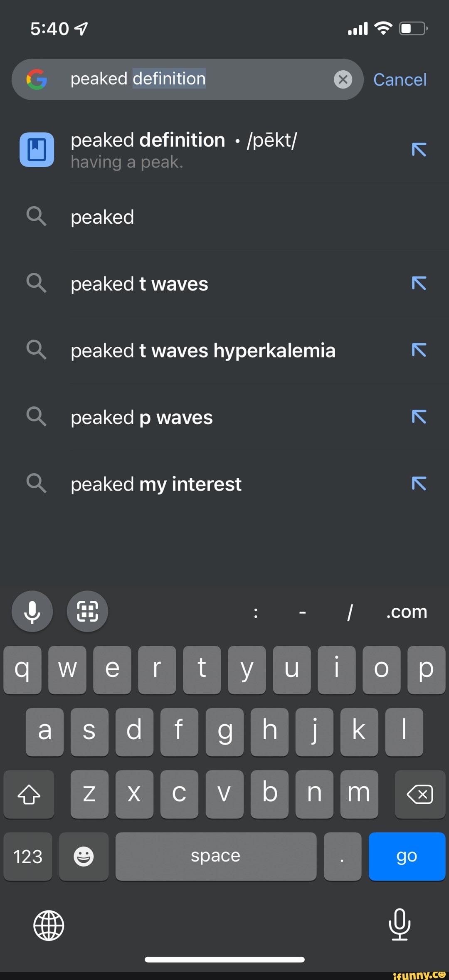Switch to numbers with the 123 key
This screenshot has height=980, width=449.
coord(27,857)
